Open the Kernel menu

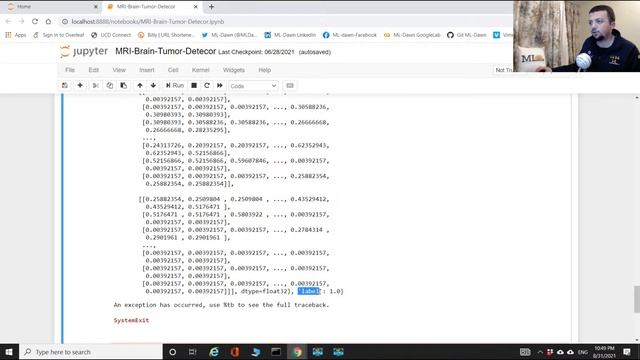pyautogui.click(x=201, y=70)
